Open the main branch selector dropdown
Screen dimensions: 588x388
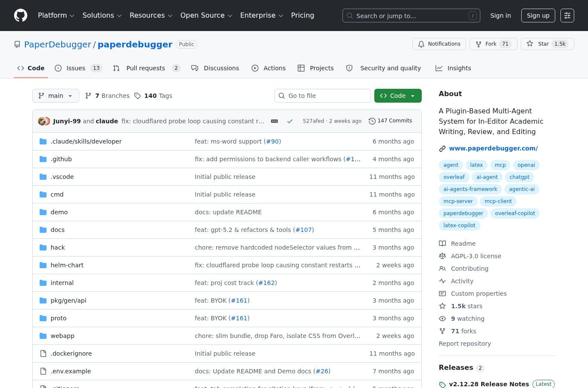tap(56, 96)
